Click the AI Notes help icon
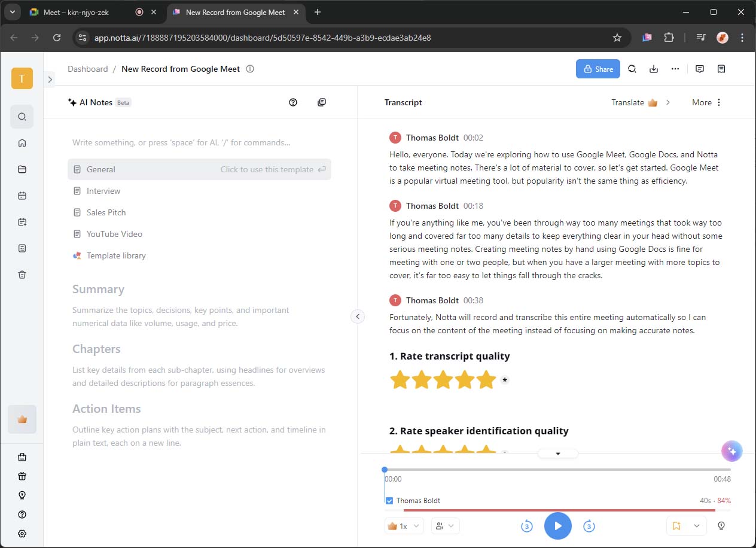 click(293, 102)
